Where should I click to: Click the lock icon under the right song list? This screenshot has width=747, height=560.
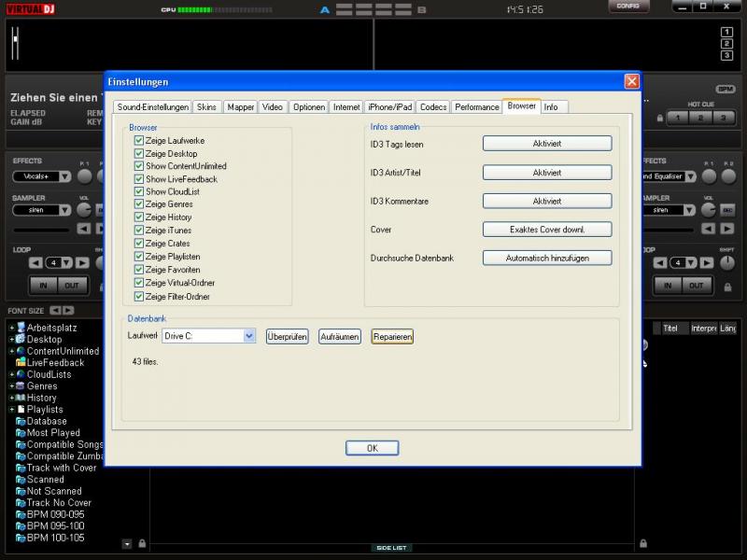coord(643,543)
